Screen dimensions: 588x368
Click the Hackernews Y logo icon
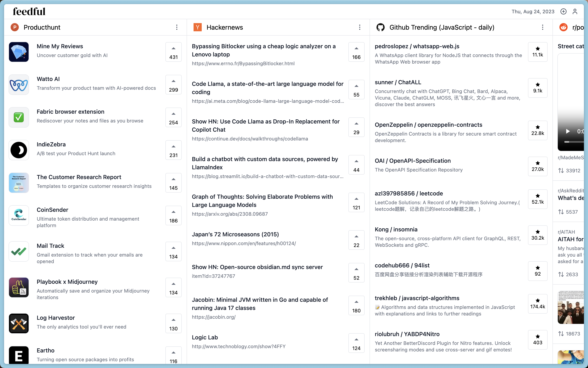[198, 27]
